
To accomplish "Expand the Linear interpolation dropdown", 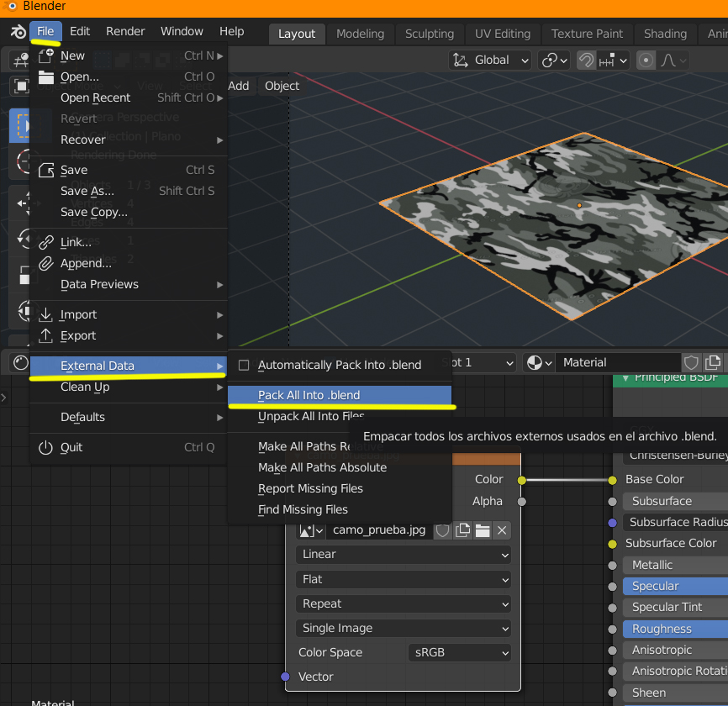I will [403, 555].
